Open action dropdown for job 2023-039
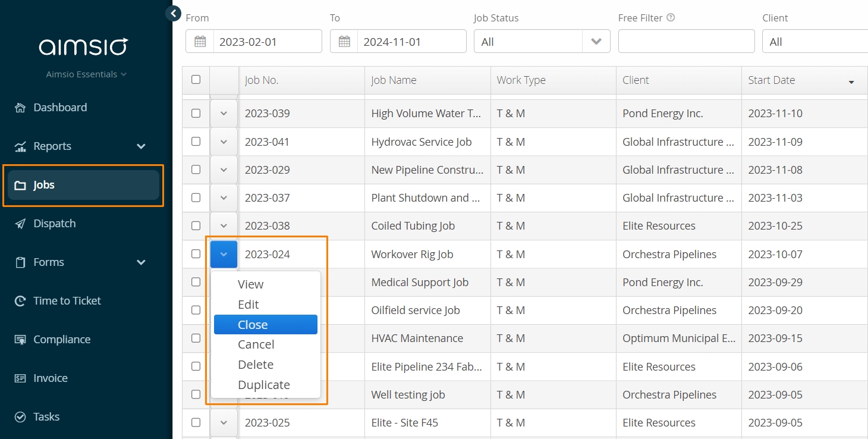 [x=224, y=114]
